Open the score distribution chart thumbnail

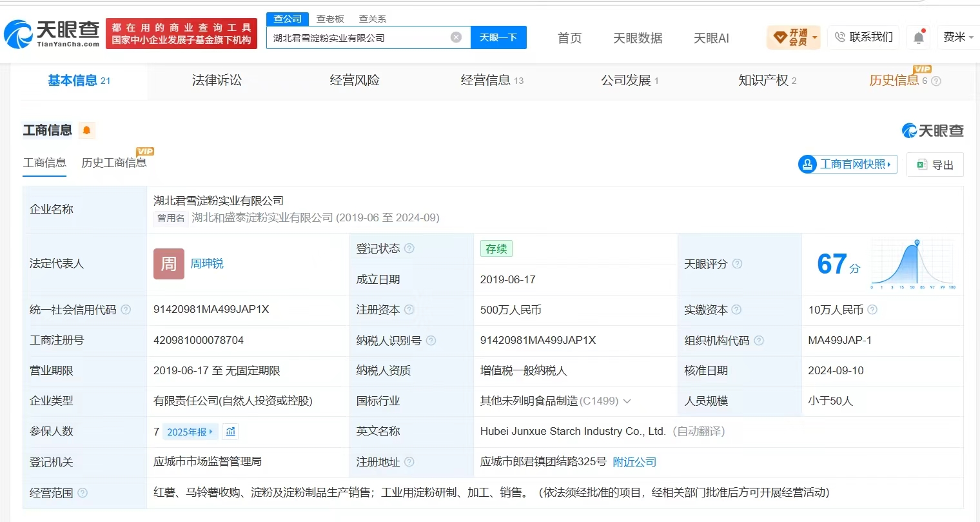(913, 264)
